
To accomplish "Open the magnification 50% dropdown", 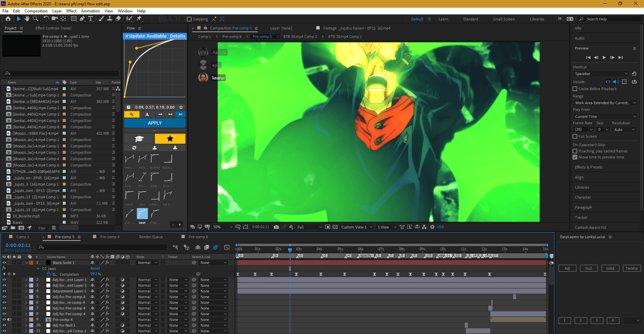I will pos(222,227).
